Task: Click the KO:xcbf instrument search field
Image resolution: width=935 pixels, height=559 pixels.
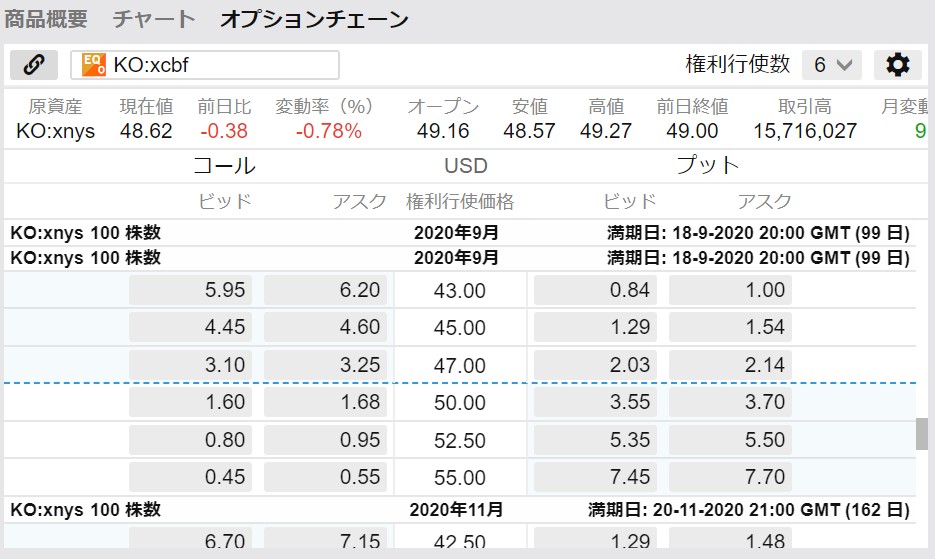Action: [x=205, y=64]
